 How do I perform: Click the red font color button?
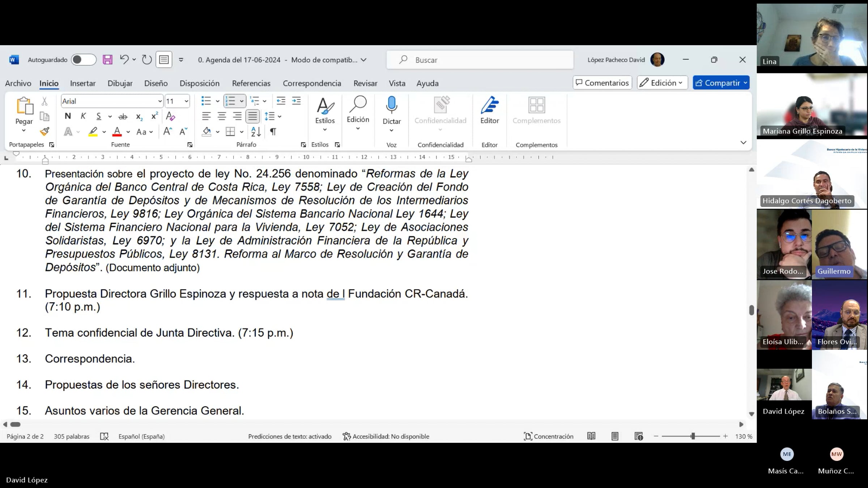(117, 132)
